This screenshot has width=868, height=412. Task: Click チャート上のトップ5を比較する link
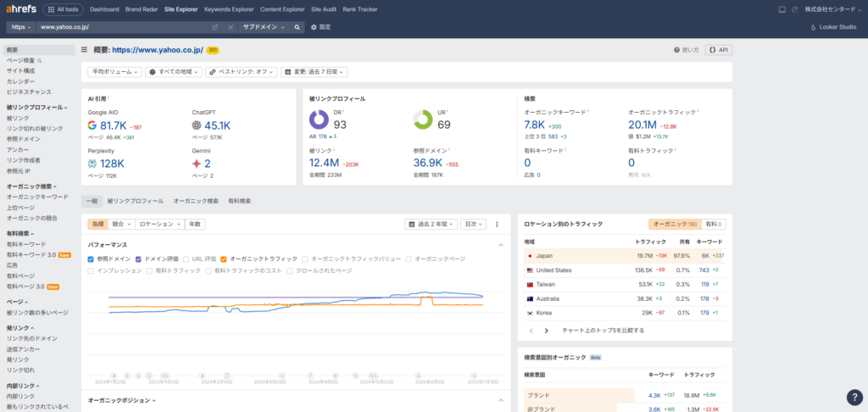603,331
